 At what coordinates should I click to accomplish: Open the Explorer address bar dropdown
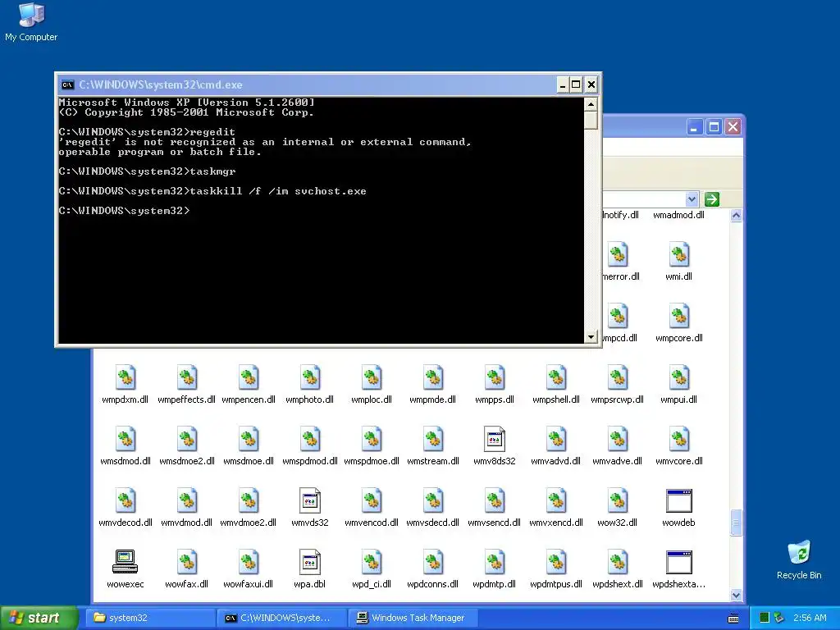click(692, 199)
